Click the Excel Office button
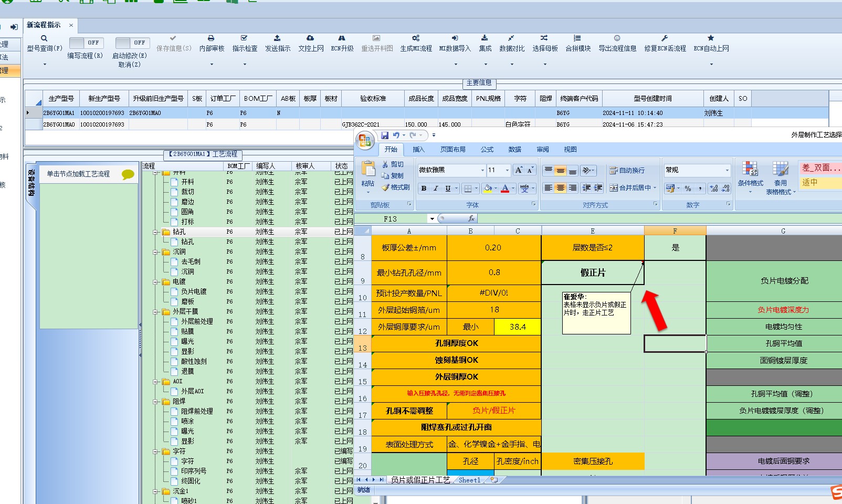 (x=365, y=140)
